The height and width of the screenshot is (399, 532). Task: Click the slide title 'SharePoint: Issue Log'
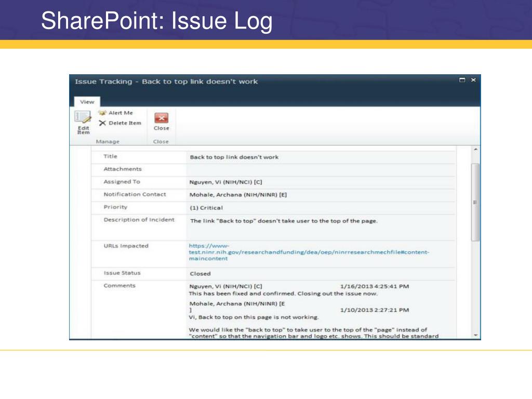157,21
